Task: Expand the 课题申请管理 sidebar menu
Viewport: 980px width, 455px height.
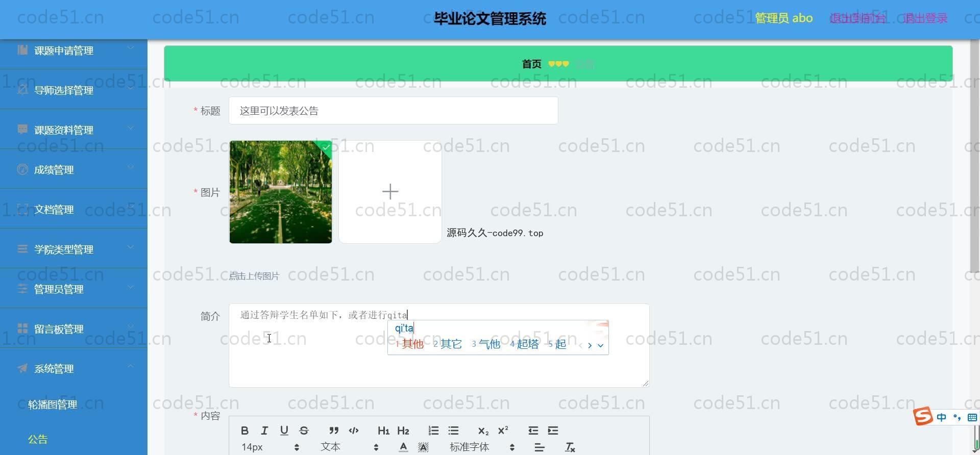Action: point(73,50)
